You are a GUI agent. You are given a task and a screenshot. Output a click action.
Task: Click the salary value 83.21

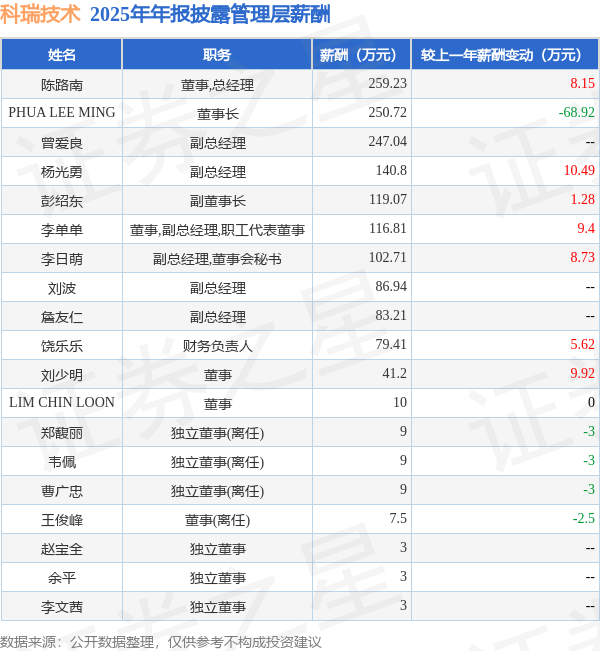391,316
